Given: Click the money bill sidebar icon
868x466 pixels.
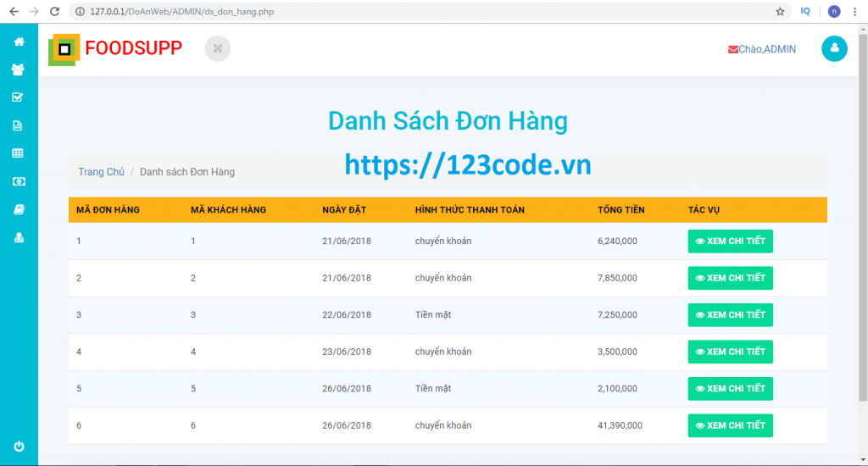Looking at the screenshot, I should [x=18, y=181].
